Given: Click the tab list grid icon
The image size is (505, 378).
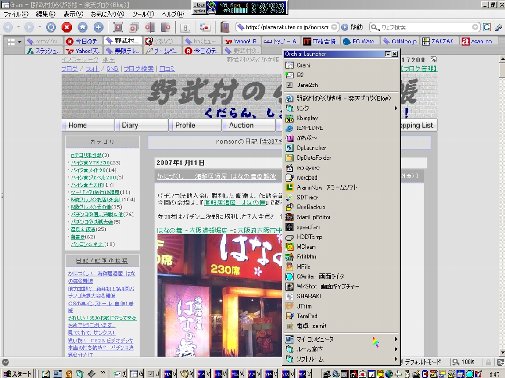Looking at the screenshot, I should [x=11, y=42].
